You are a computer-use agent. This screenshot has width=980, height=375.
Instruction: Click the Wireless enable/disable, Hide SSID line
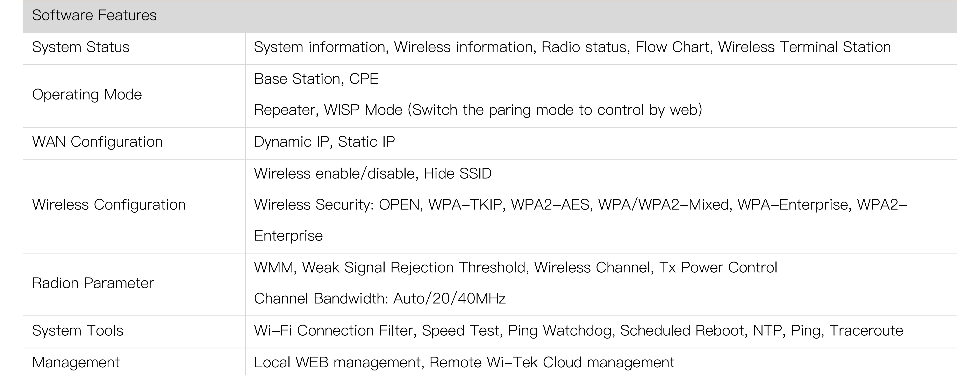click(373, 174)
